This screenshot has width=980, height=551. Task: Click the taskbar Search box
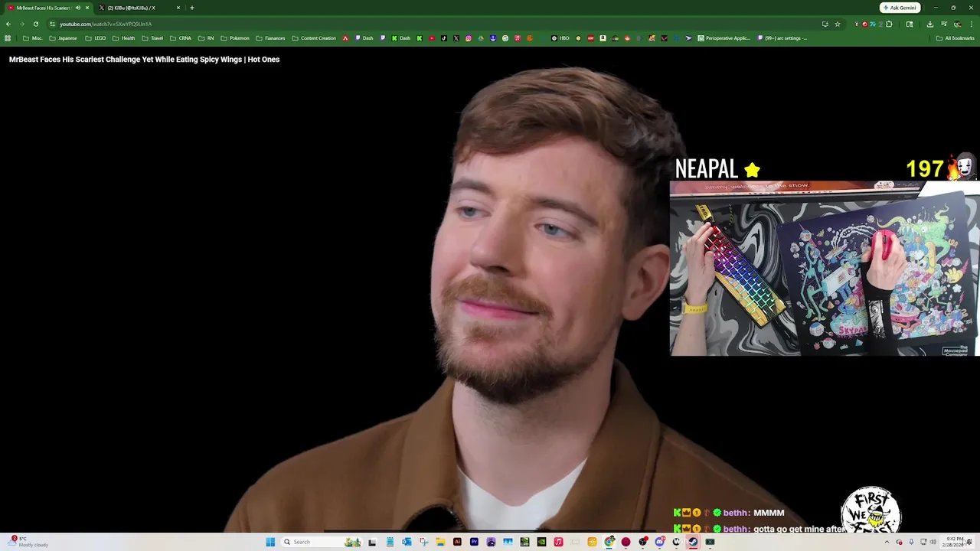point(321,542)
